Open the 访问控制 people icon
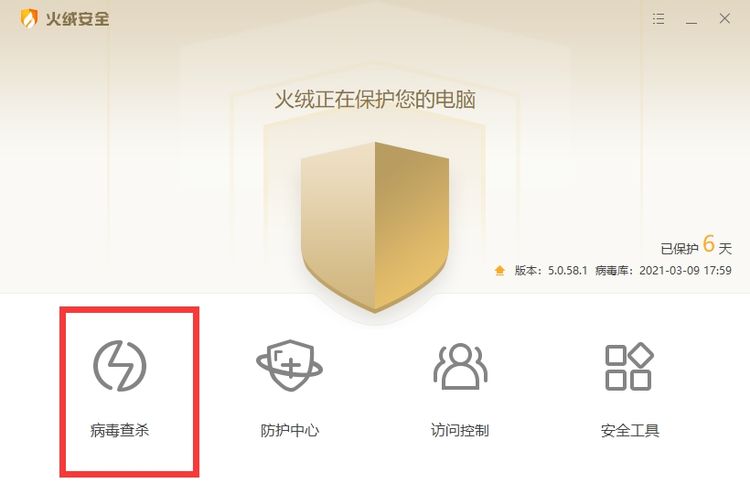Viewport: 750px width, 494px height. point(460,366)
